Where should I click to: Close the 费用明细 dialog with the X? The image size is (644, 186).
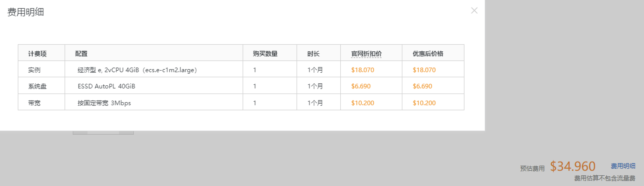pos(474,11)
